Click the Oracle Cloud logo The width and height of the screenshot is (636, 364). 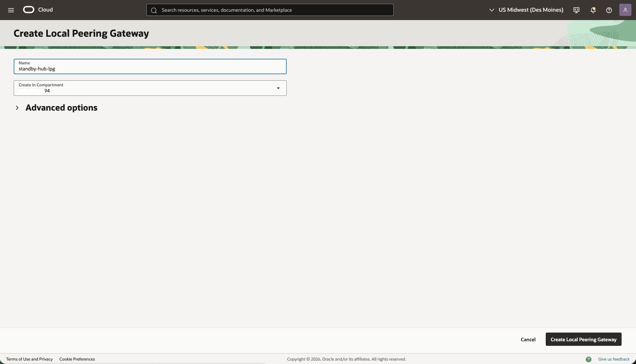[28, 9]
